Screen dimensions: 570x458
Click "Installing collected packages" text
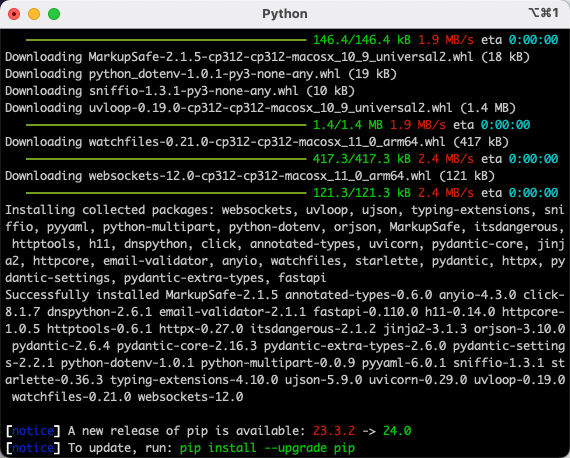point(110,210)
